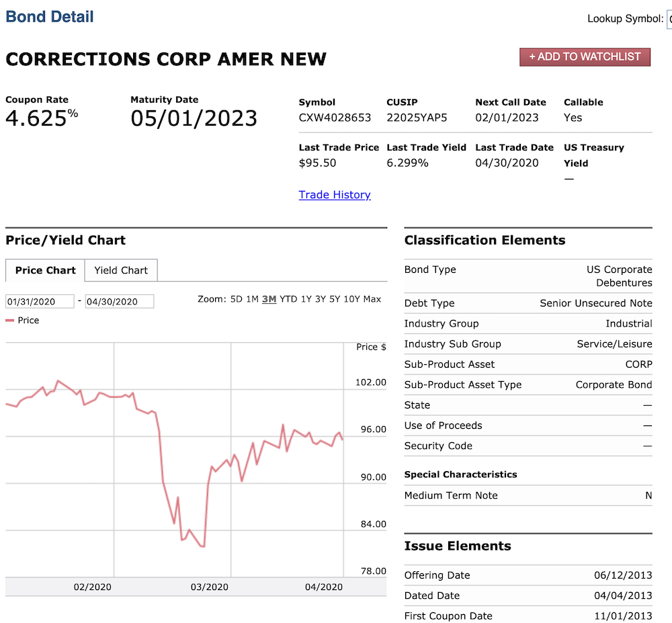This screenshot has height=623, width=672.
Task: Choose the 3Y zoom option
Action: (x=321, y=299)
